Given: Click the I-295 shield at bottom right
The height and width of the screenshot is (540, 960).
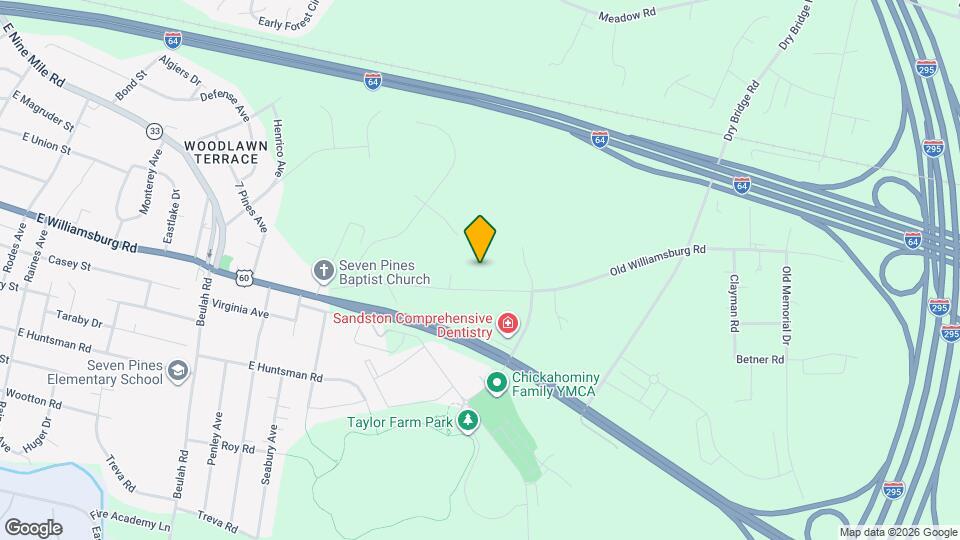Looking at the screenshot, I should (893, 490).
